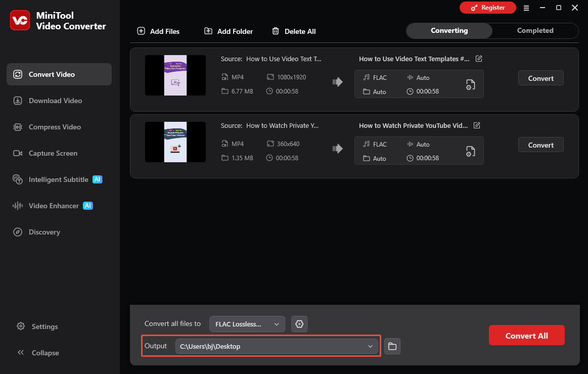This screenshot has height=374, width=588.
Task: Click the 1080x1920 resolution text
Action: (291, 77)
